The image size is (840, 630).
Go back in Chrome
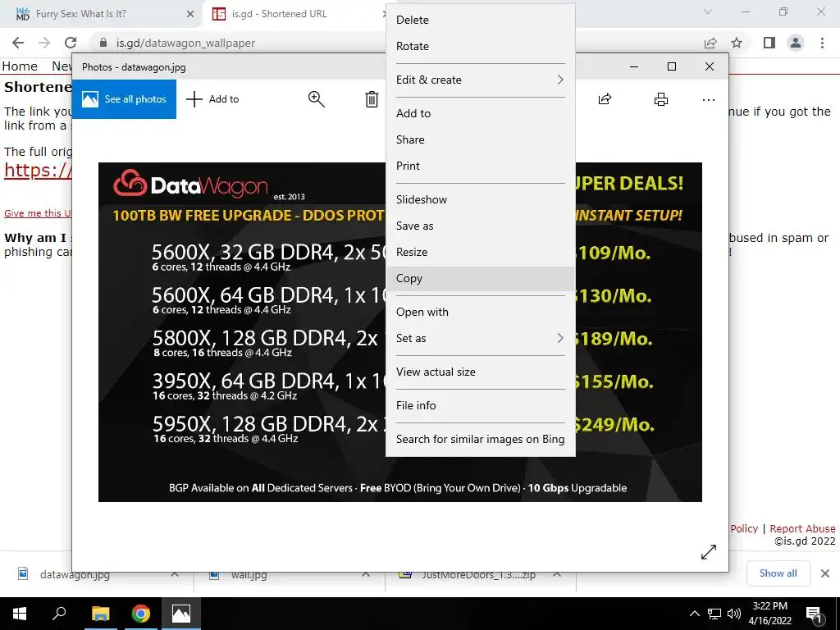coord(18,43)
